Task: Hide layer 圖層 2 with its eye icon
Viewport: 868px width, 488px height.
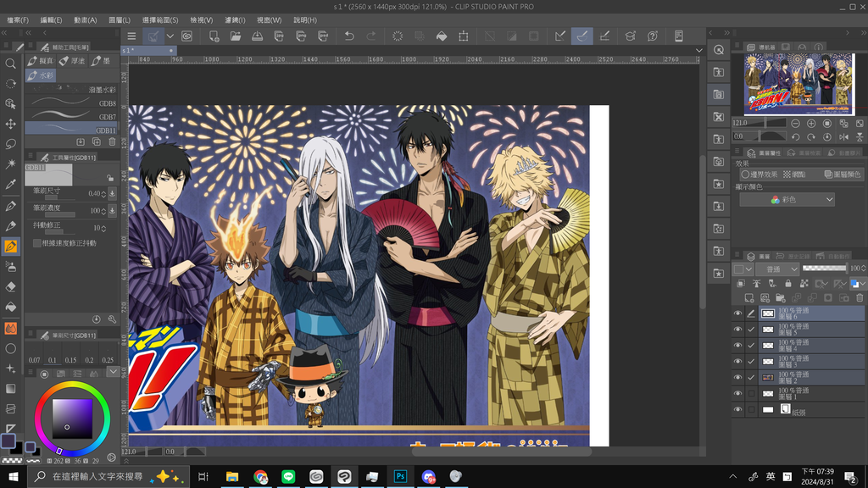Action: pyautogui.click(x=738, y=378)
